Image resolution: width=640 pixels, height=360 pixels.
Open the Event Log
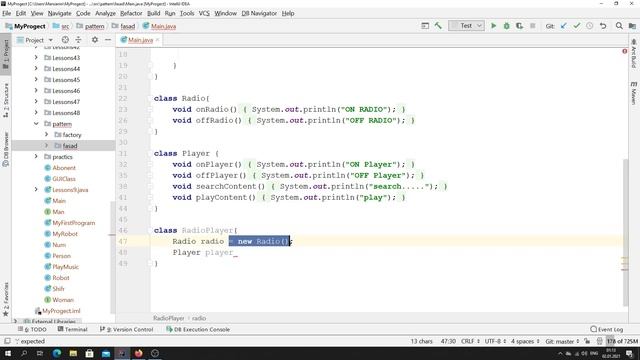pyautogui.click(x=607, y=329)
